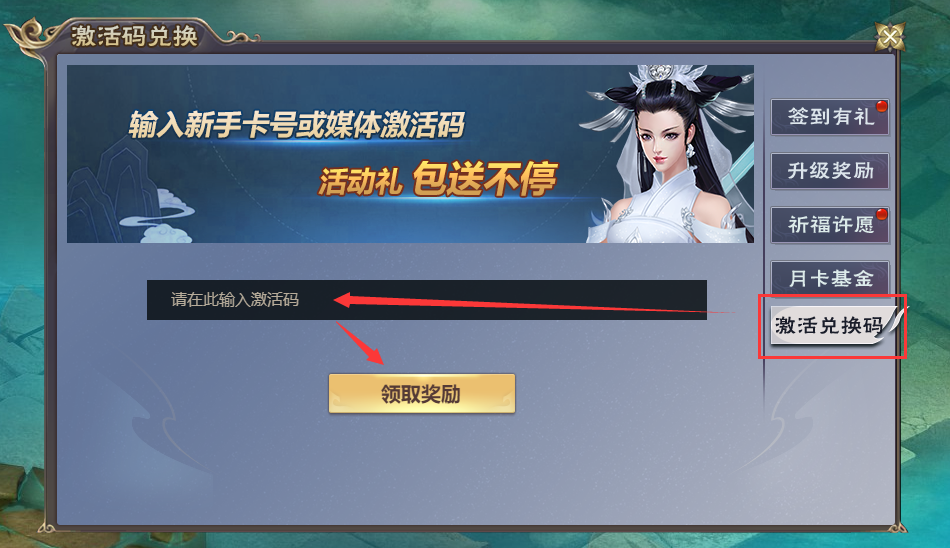Screen dimensions: 950x548
Task: Click the 激活码兑换 window title
Action: tap(135, 36)
